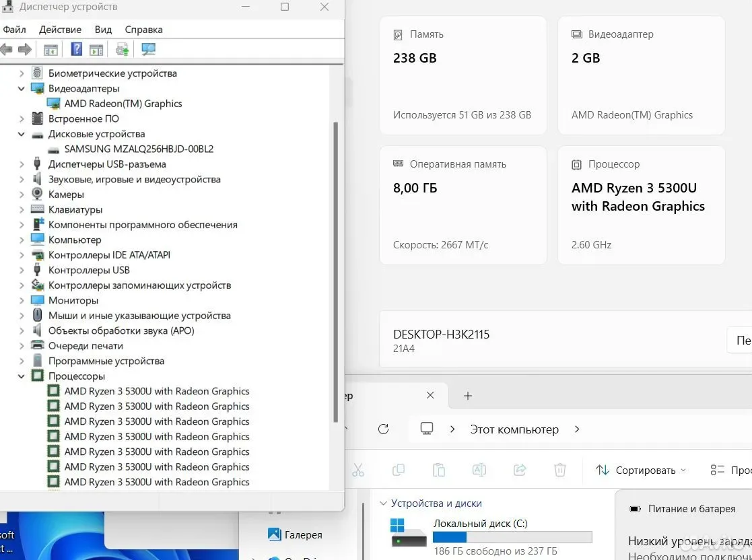Click the Встроенное ПО firmware chip icon
Screen dimensions: 752x560
[38, 118]
